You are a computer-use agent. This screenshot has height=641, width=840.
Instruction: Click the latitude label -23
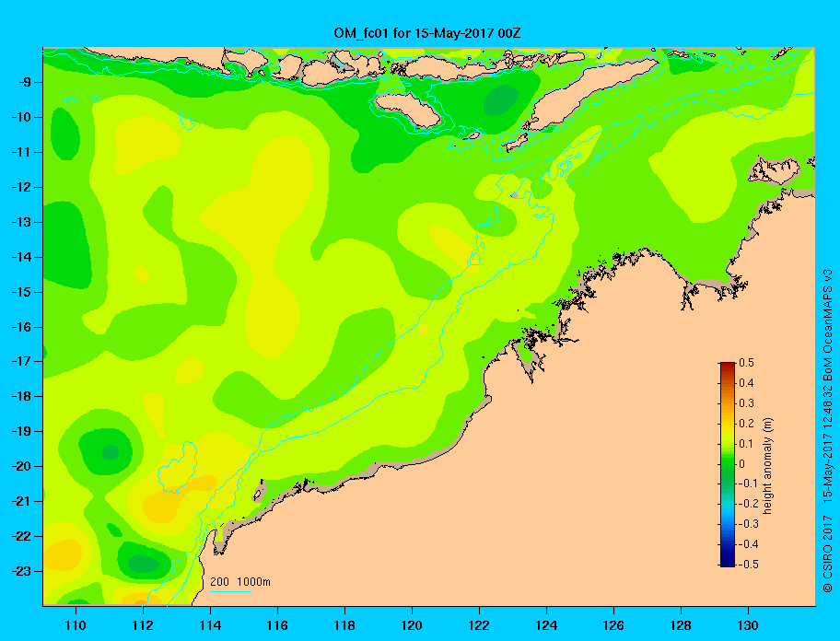20,571
